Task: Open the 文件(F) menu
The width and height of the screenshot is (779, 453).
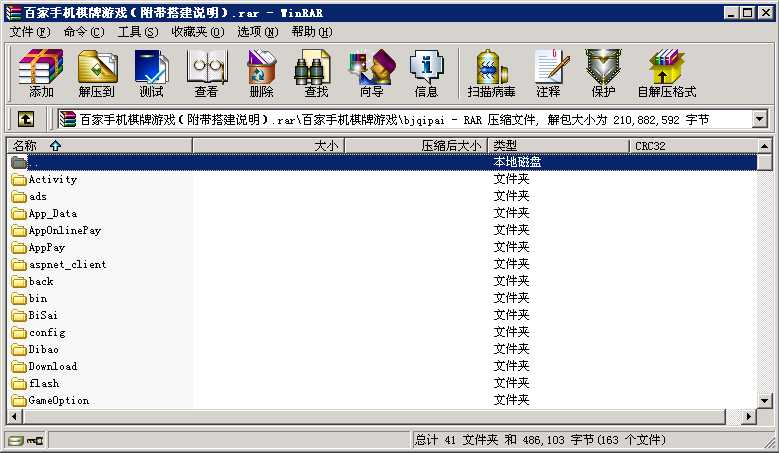Action: coord(30,32)
